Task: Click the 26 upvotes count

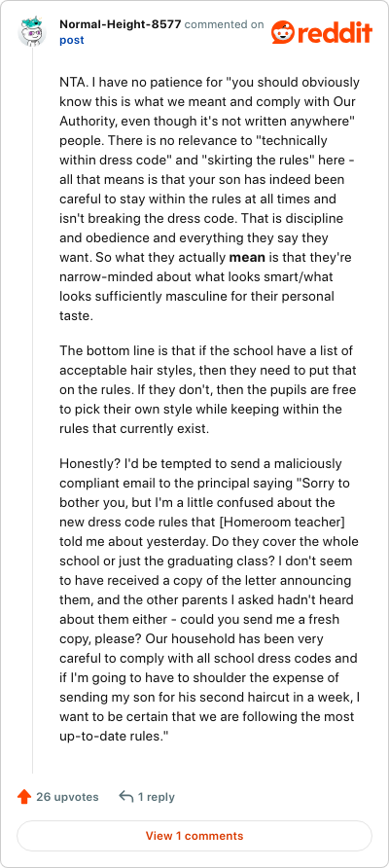Action: (x=67, y=797)
